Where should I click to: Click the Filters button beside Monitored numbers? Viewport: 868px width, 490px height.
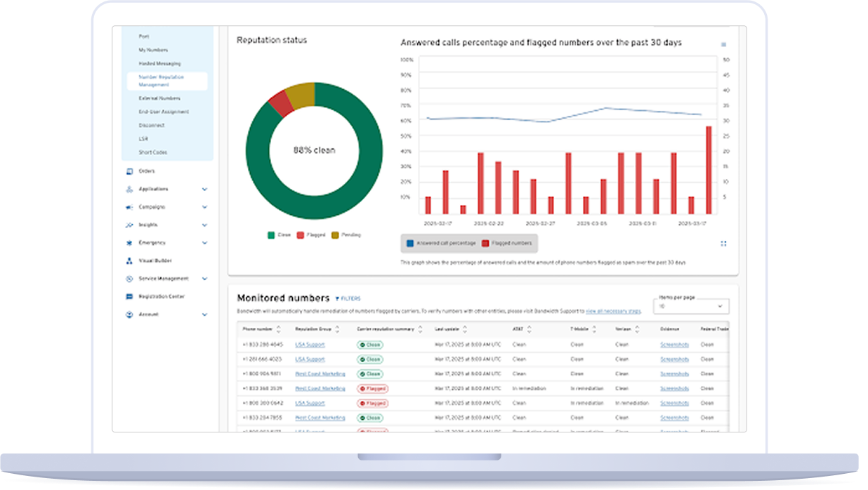(x=348, y=298)
